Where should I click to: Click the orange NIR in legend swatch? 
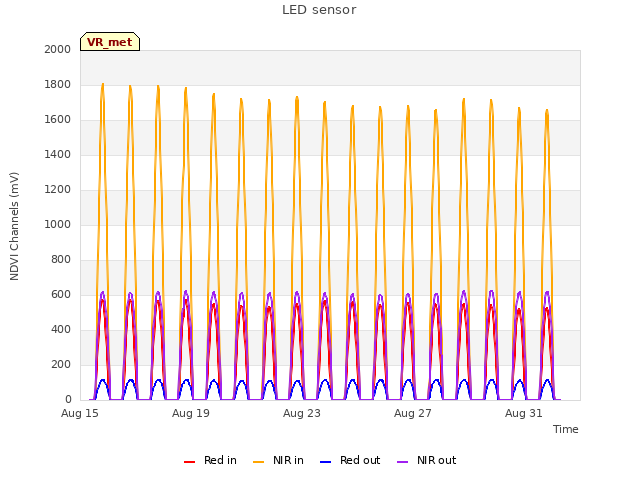259,462
